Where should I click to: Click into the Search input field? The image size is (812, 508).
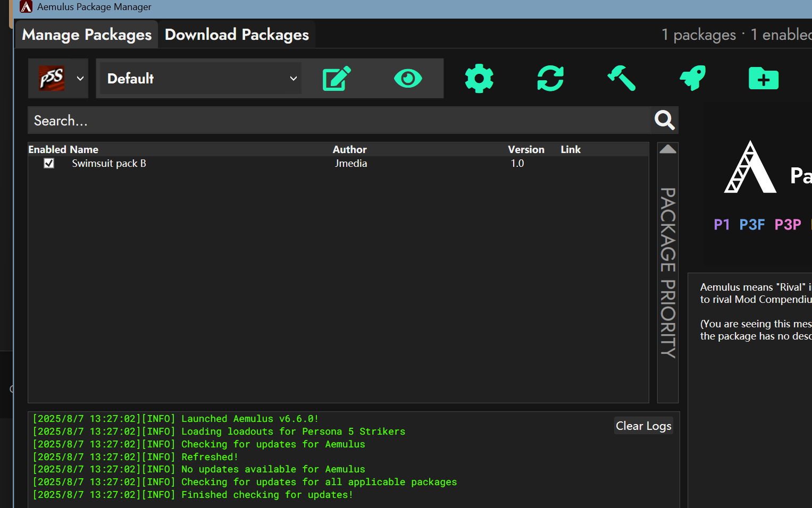tap(338, 120)
